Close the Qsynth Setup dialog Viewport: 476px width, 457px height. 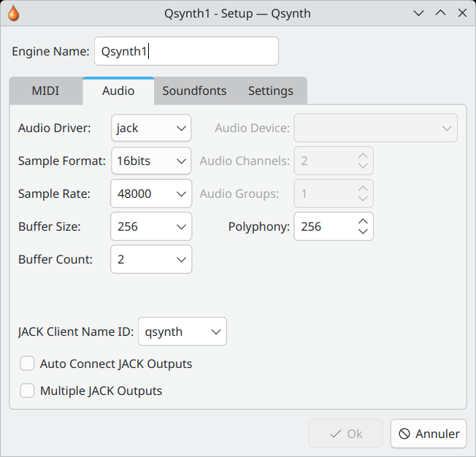pos(462,13)
